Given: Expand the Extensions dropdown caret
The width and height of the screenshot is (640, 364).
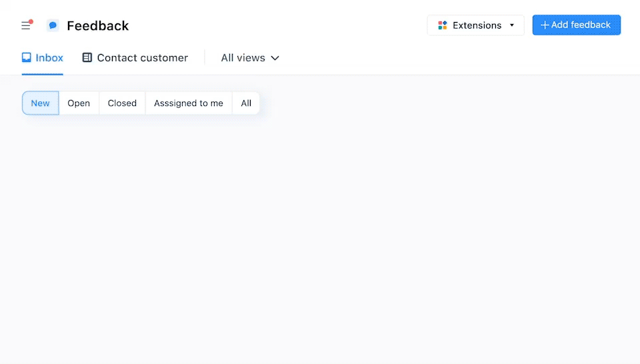Looking at the screenshot, I should pos(512,25).
